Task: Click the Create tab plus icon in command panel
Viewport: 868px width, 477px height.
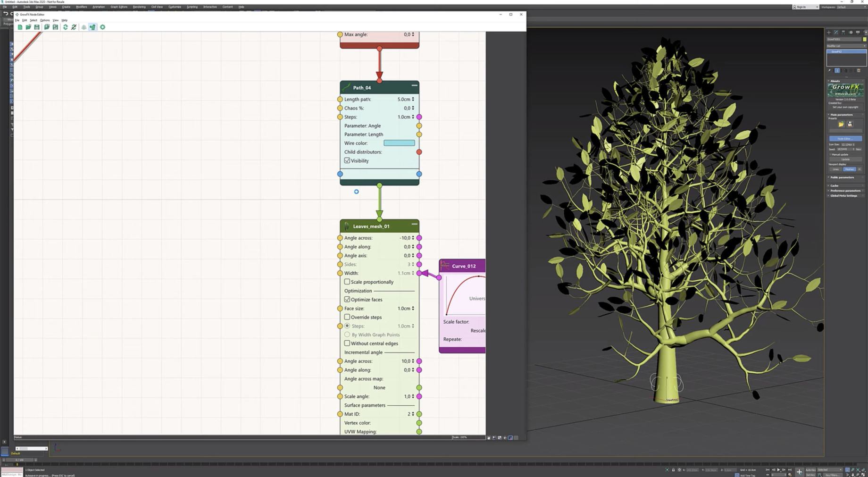Action: pyautogui.click(x=829, y=32)
